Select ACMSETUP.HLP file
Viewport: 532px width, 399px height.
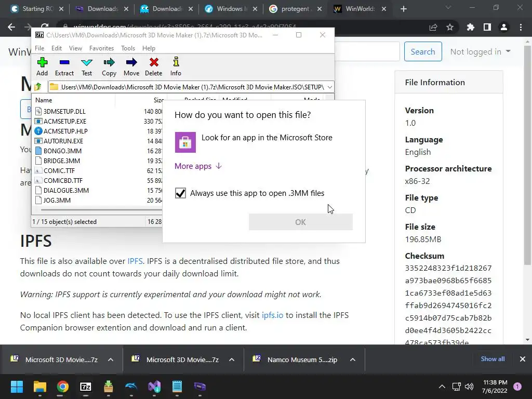(65, 131)
